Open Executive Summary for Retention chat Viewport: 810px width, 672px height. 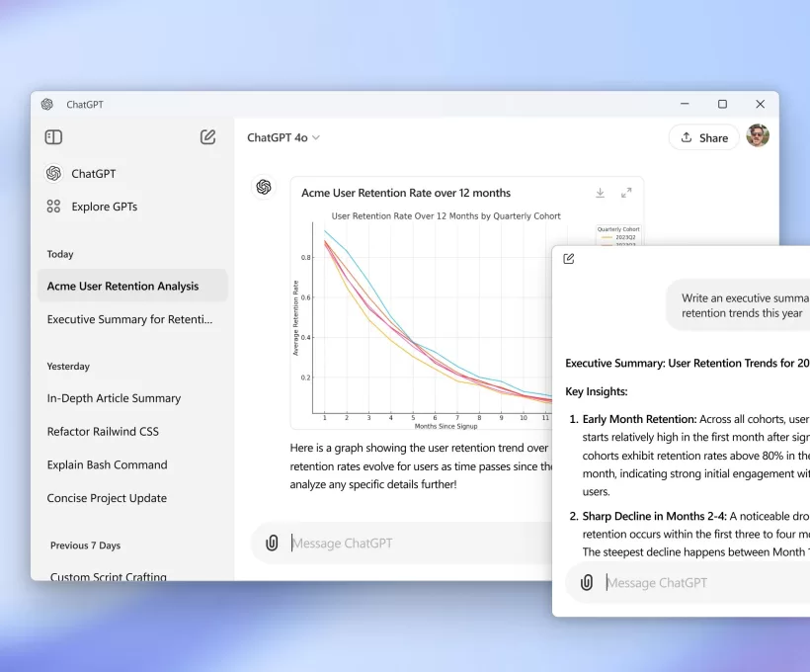pyautogui.click(x=129, y=319)
